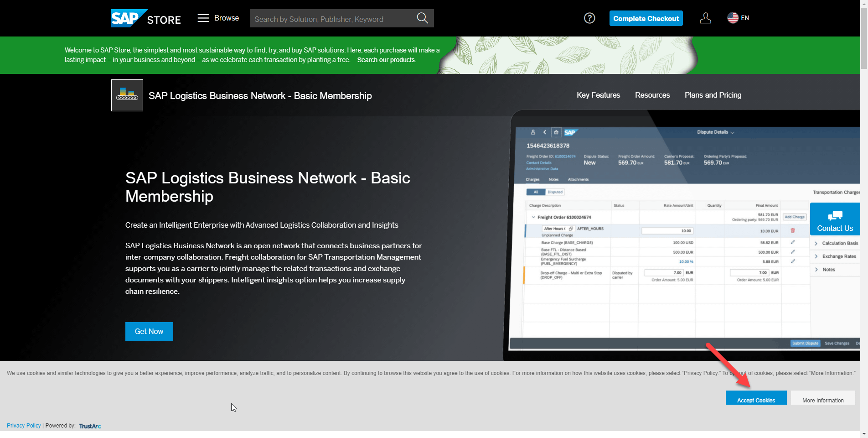Click the TrustArc logo link
The width and height of the screenshot is (868, 438).
click(90, 426)
